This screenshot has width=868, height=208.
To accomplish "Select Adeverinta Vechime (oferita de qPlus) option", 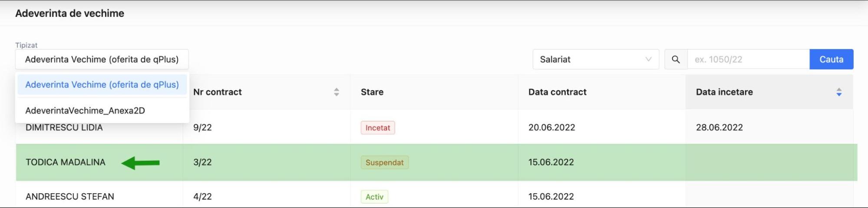I will click(x=102, y=84).
